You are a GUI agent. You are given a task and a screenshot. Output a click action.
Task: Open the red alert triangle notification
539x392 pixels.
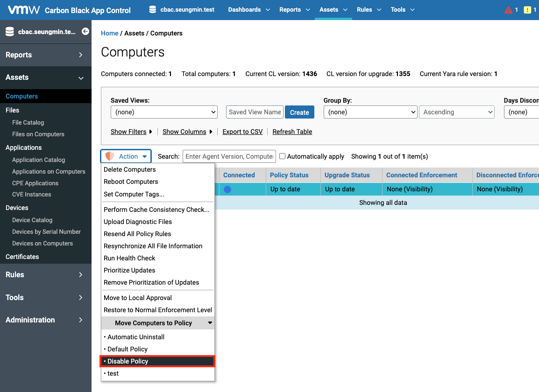click(x=508, y=10)
